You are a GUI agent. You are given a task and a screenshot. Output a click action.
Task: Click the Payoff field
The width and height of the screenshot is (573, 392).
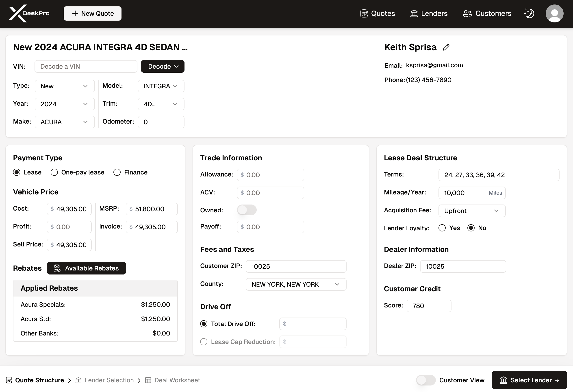click(271, 227)
